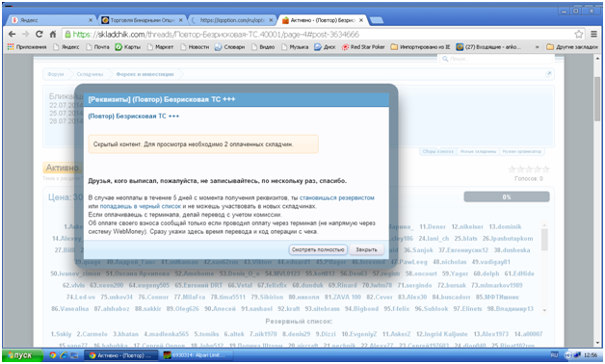
Task: Select the Активно - (Повтор) taskbar button
Action: 120,355
